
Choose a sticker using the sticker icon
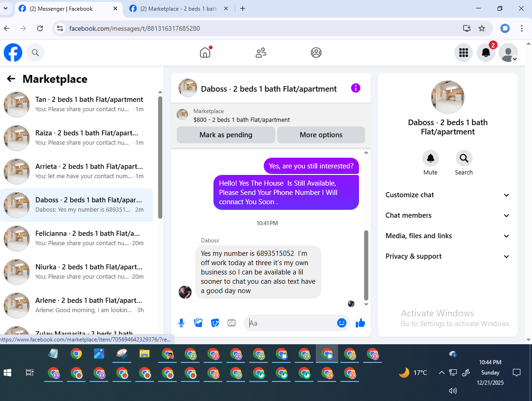tap(215, 323)
